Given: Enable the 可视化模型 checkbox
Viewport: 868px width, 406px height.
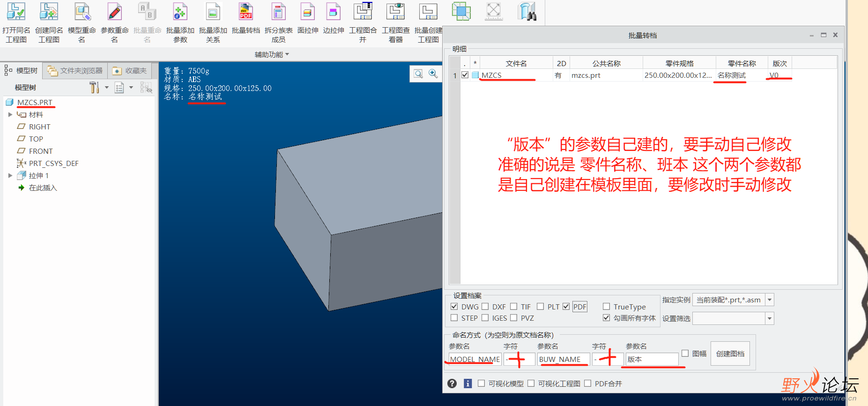Looking at the screenshot, I should pos(482,383).
